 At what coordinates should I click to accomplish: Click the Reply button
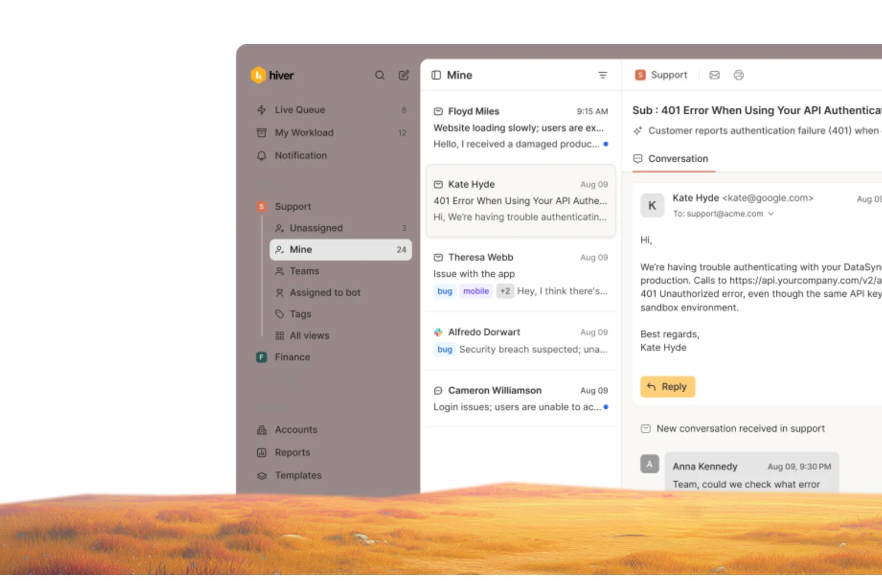tap(668, 387)
